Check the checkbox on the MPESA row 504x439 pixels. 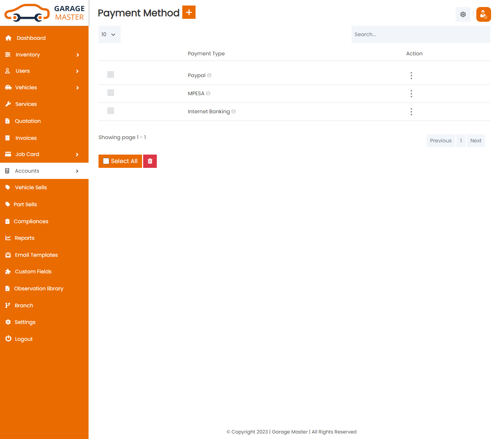click(111, 93)
